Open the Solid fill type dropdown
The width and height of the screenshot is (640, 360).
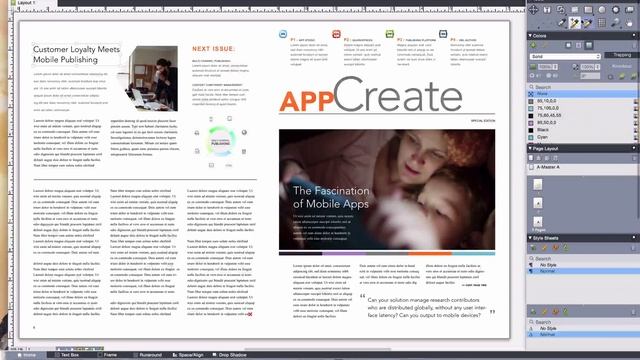point(565,56)
